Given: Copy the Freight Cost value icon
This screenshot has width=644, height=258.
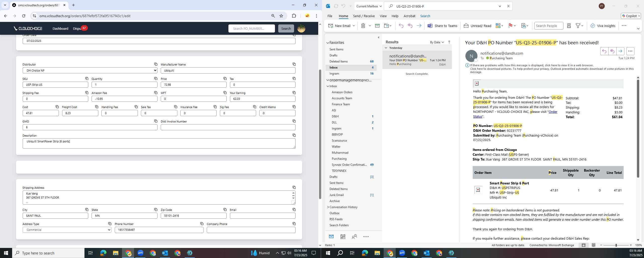Looking at the screenshot, I should pos(97,107).
